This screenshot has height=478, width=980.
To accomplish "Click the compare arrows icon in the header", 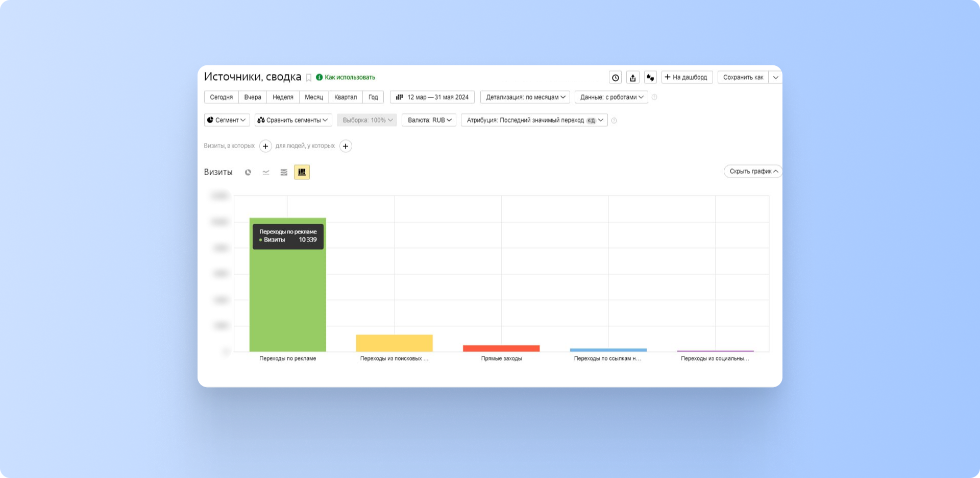I will point(650,78).
